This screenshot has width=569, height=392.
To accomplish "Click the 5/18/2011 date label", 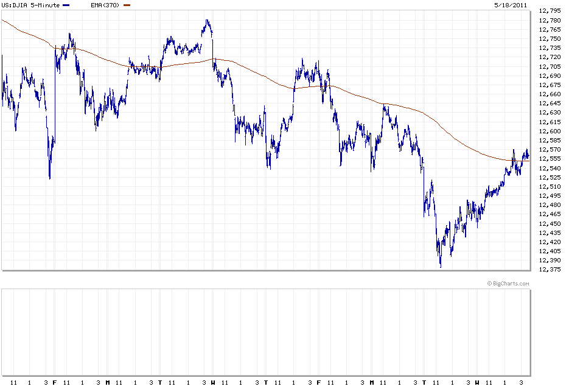I will click(510, 5).
